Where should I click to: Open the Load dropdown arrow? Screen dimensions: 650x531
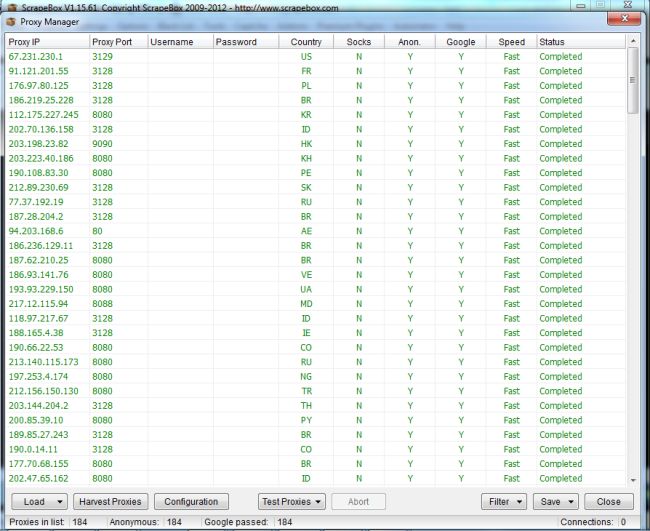point(60,502)
